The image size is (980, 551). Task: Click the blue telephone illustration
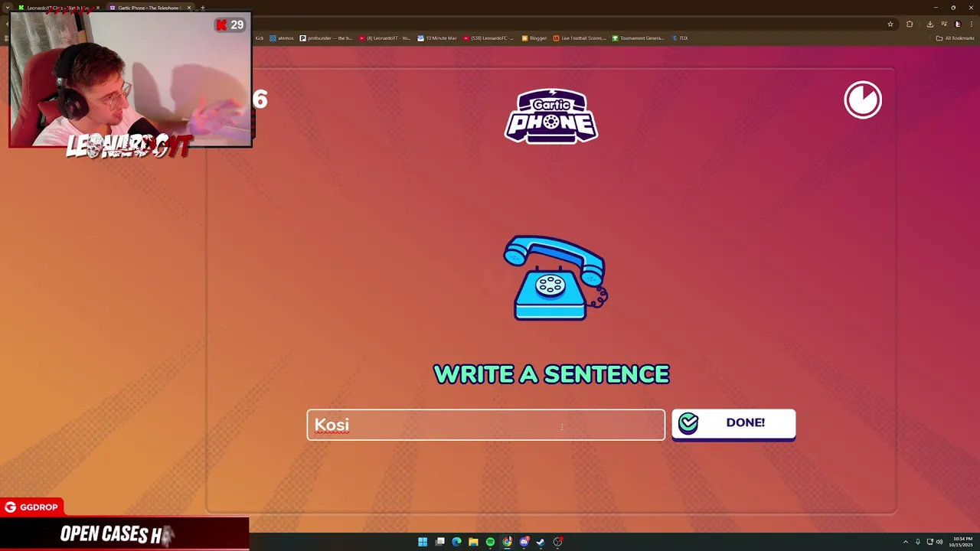555,277
